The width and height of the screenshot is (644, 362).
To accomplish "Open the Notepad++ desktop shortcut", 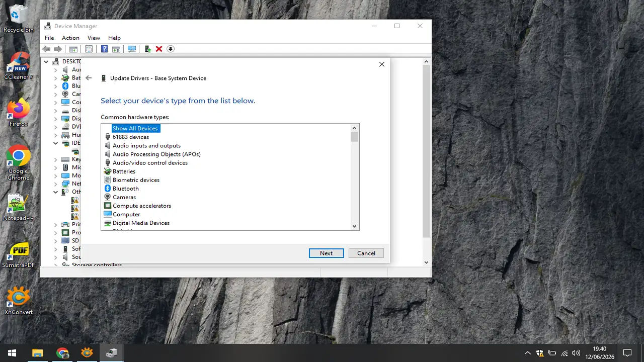I will pos(19,207).
